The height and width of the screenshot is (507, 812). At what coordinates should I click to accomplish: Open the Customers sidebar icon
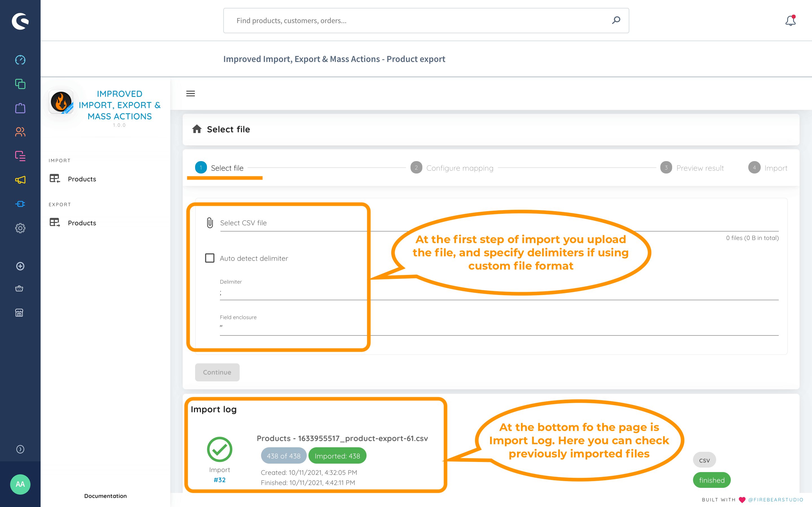[20, 132]
